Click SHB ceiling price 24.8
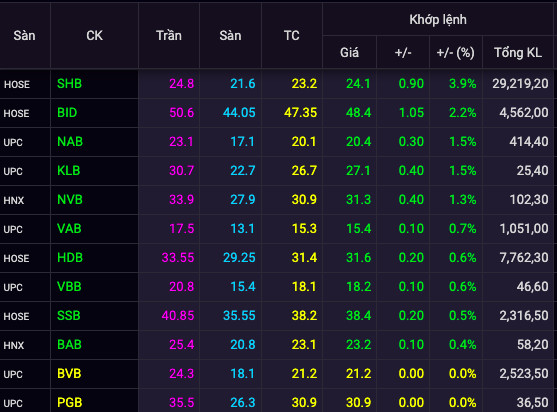Screen dimensions: 557x412 pos(182,84)
